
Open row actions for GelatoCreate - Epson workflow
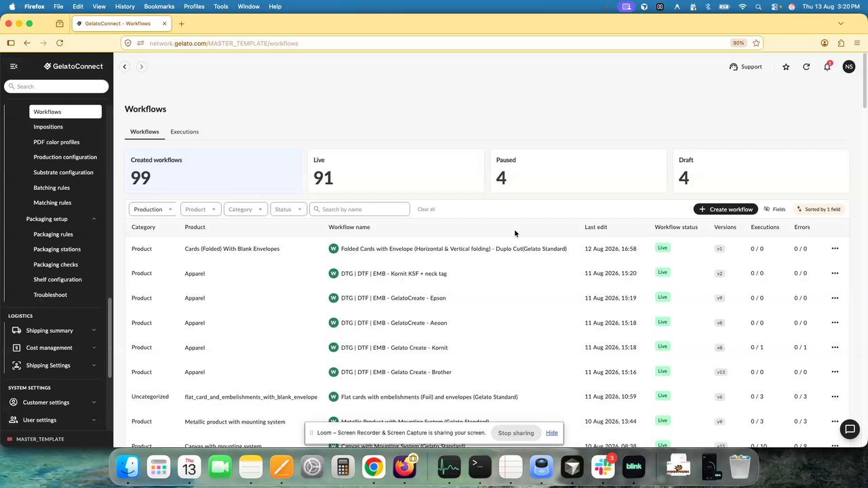(835, 298)
